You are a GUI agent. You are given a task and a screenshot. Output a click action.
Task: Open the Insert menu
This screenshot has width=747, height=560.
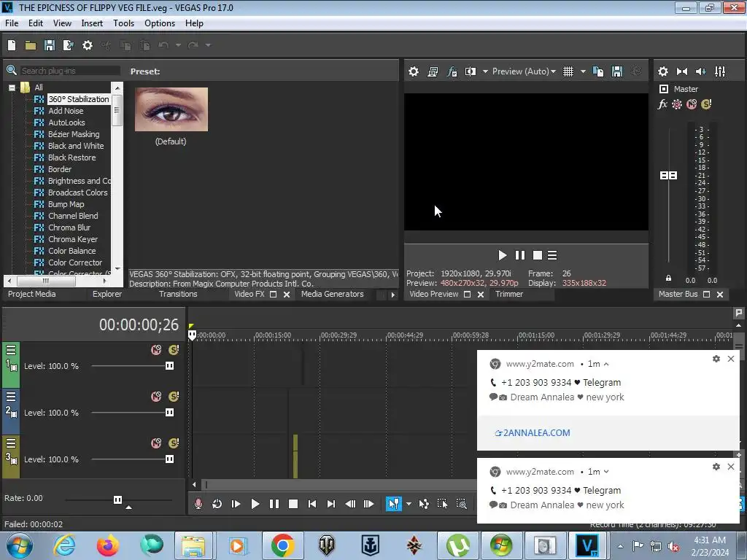[x=92, y=23]
